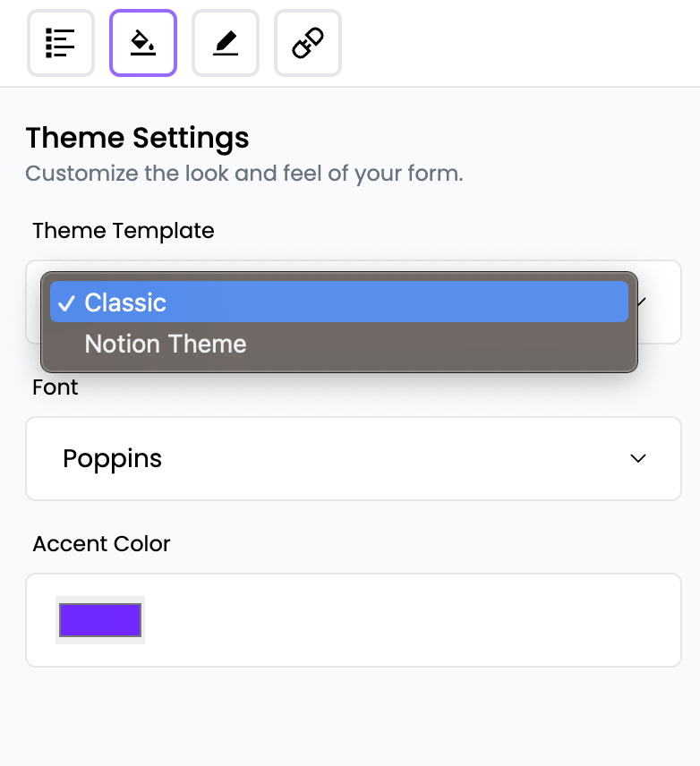This screenshot has height=766, width=700.
Task: Click the checkmark beside Classic
Action: pyautogui.click(x=65, y=302)
